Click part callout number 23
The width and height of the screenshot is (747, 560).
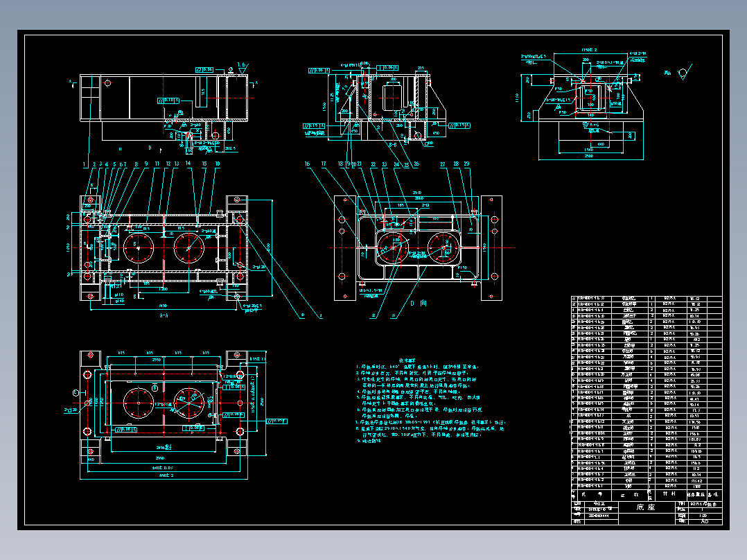pos(385,164)
